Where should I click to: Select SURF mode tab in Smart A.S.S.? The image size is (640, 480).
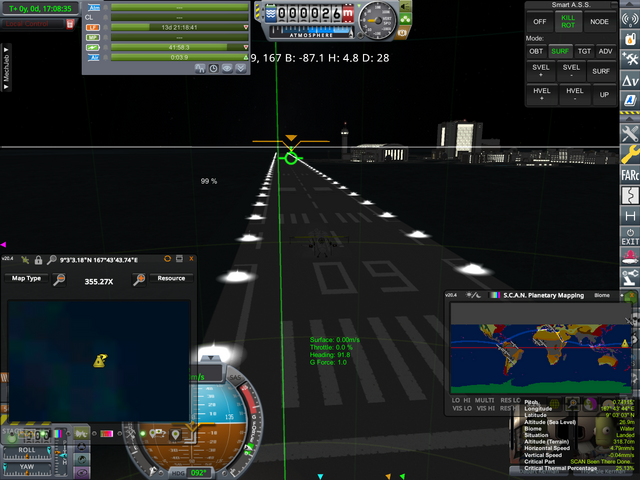[560, 51]
